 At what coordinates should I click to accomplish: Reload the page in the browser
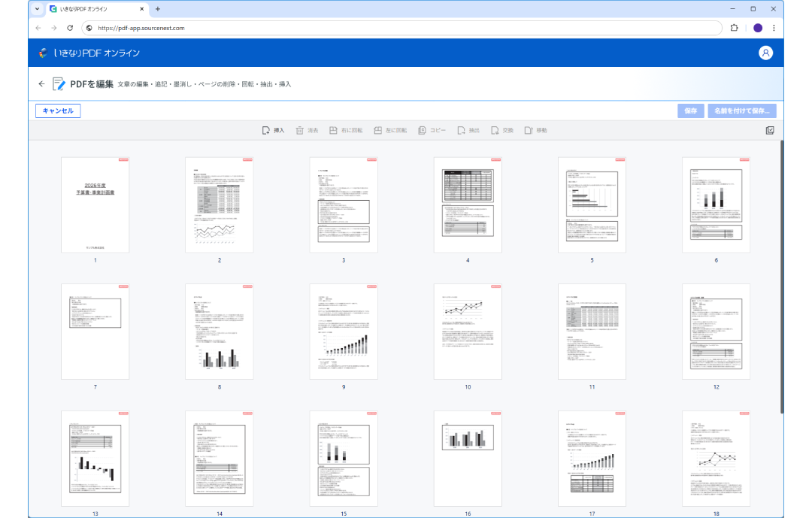[70, 28]
